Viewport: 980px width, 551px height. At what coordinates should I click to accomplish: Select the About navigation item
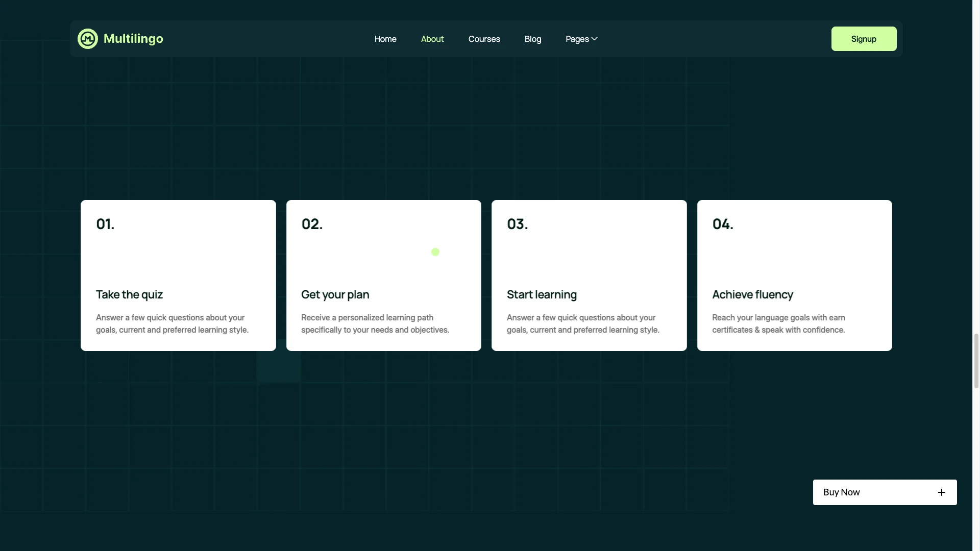pos(432,39)
